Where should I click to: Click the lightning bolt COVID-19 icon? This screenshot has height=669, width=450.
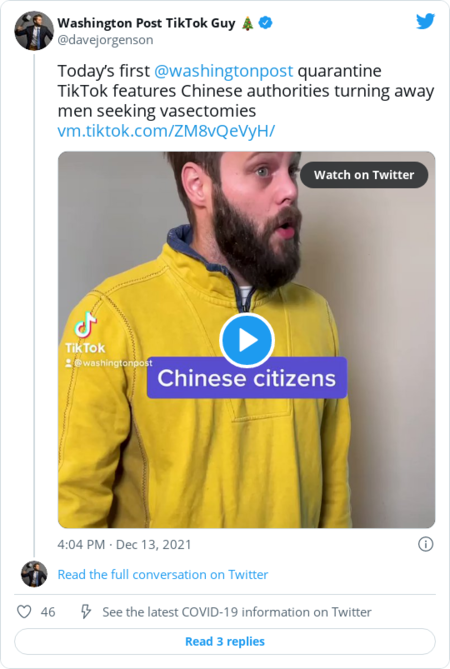86,612
